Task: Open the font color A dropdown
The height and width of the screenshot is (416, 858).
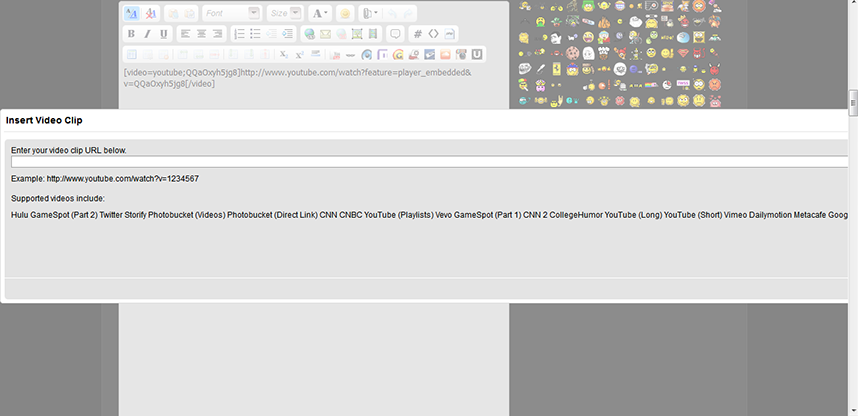Action: click(320, 13)
